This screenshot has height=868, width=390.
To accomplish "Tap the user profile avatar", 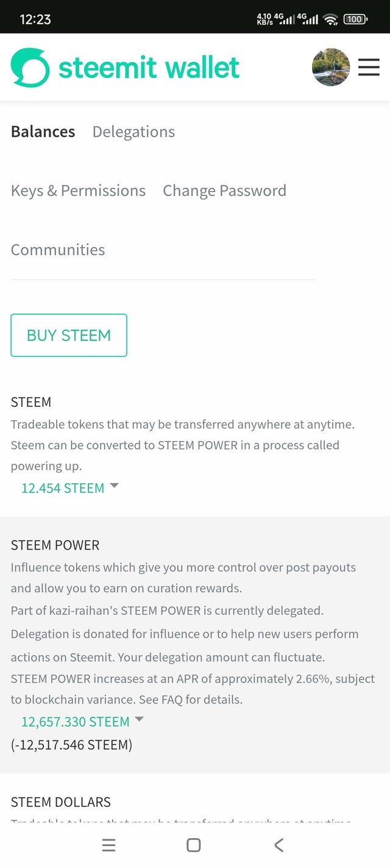I will tap(331, 67).
